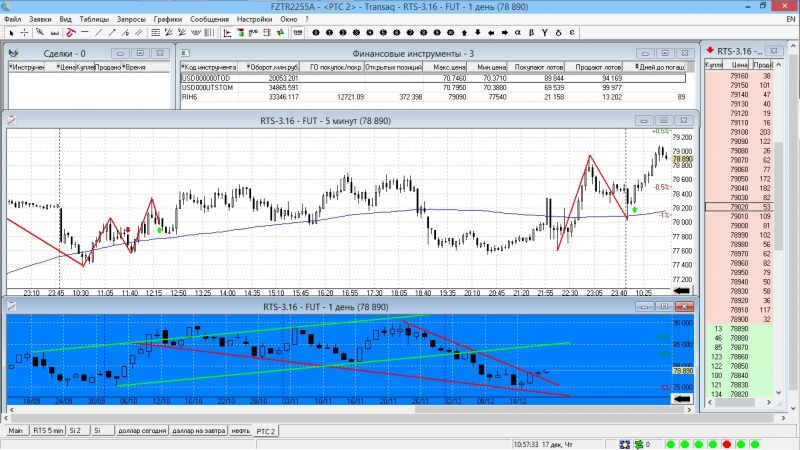Select the RIH6 instrument row
This screenshot has height=450, width=800.
tap(433, 96)
